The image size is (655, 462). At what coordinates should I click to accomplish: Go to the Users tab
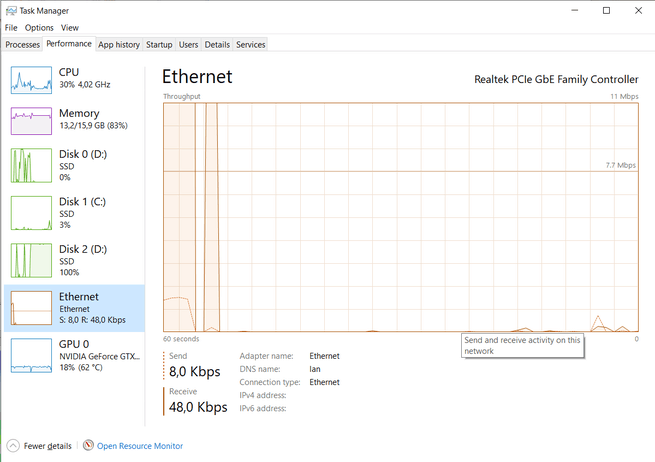pyautogui.click(x=188, y=45)
